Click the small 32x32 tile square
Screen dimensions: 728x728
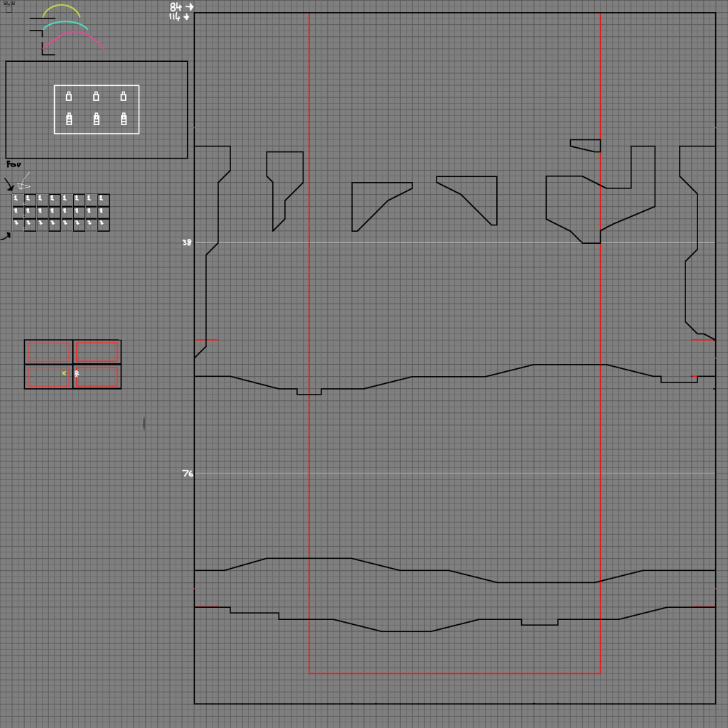(9, 9)
